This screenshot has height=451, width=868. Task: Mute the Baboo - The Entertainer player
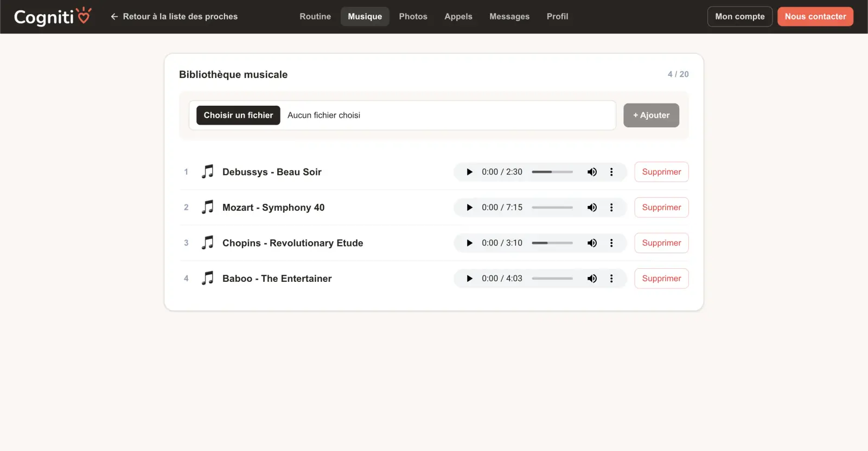tap(592, 279)
